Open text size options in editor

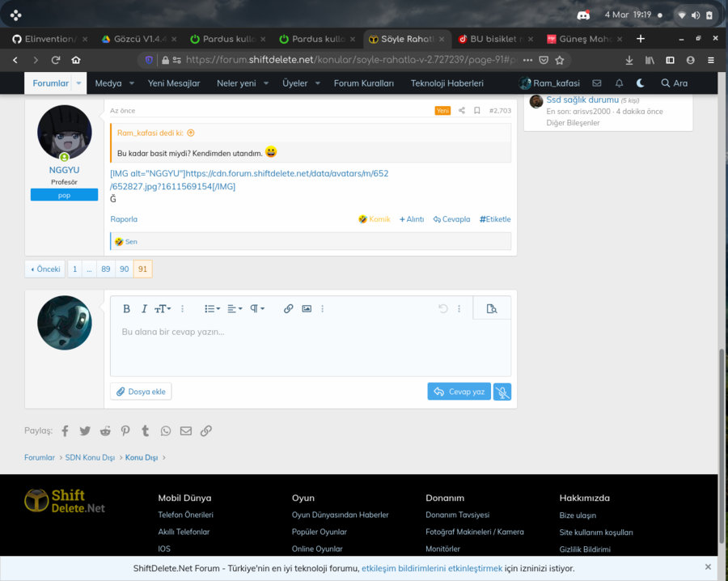[163, 309]
